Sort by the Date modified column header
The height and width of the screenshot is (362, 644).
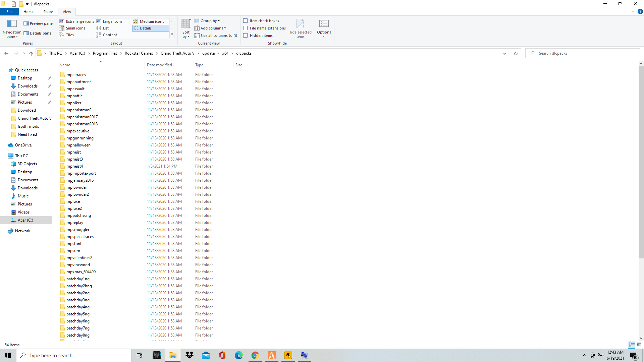click(160, 65)
